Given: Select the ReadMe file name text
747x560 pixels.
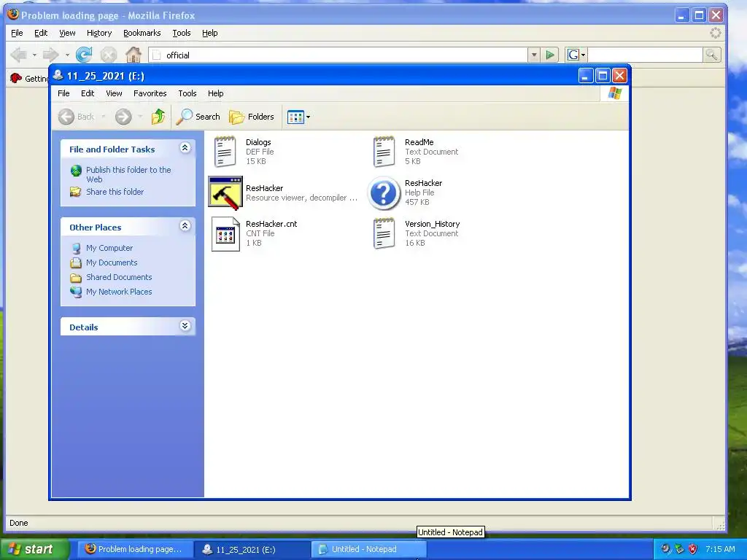Looking at the screenshot, I should [419, 142].
